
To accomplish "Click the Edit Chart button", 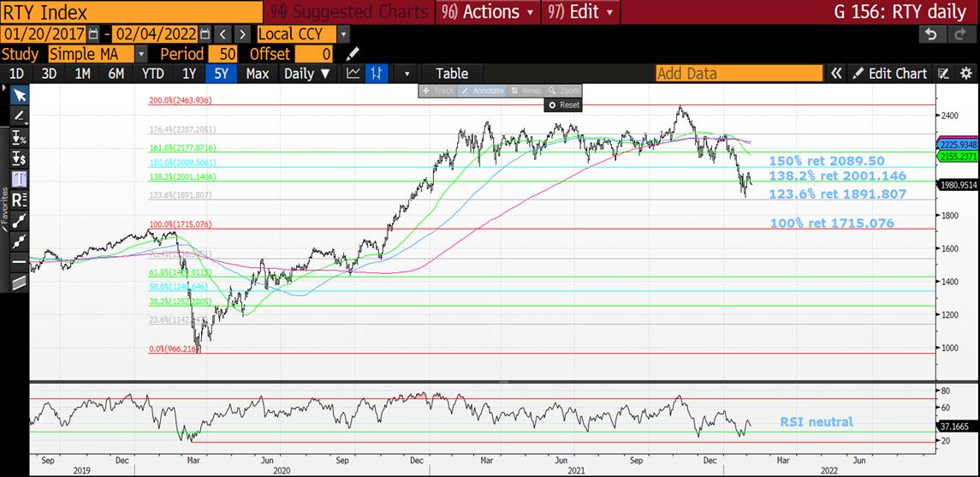I will coord(890,74).
